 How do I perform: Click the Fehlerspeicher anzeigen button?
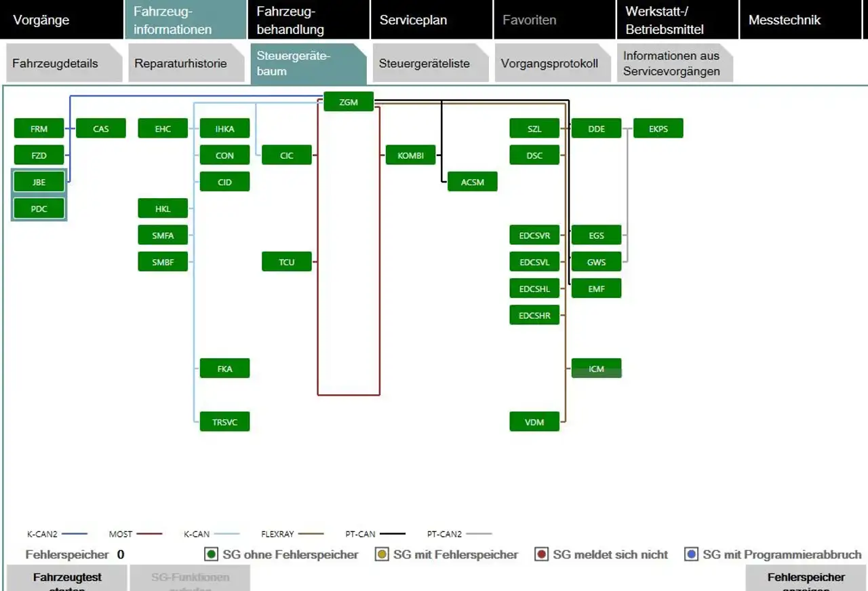(806, 578)
